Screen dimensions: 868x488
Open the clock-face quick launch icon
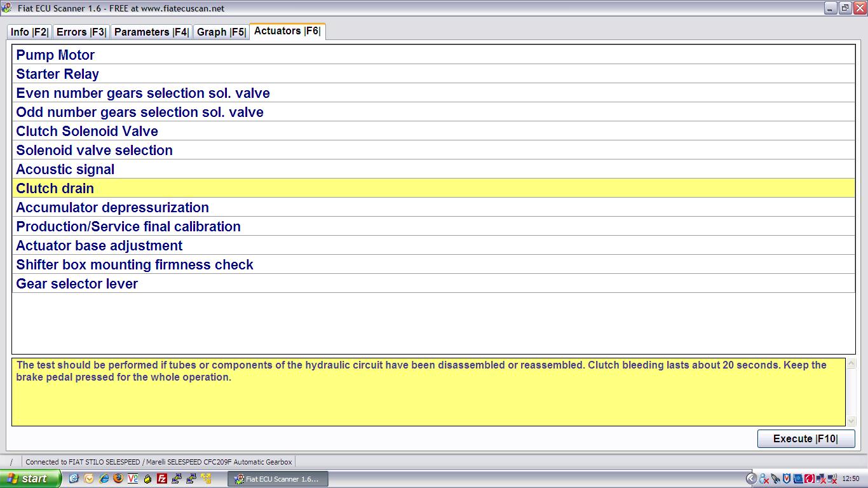coord(89,478)
